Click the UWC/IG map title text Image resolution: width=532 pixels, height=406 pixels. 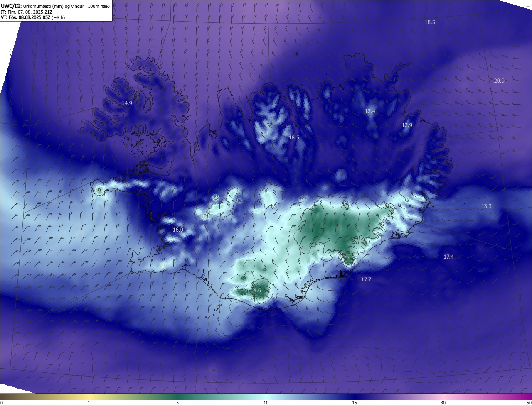(x=55, y=6)
